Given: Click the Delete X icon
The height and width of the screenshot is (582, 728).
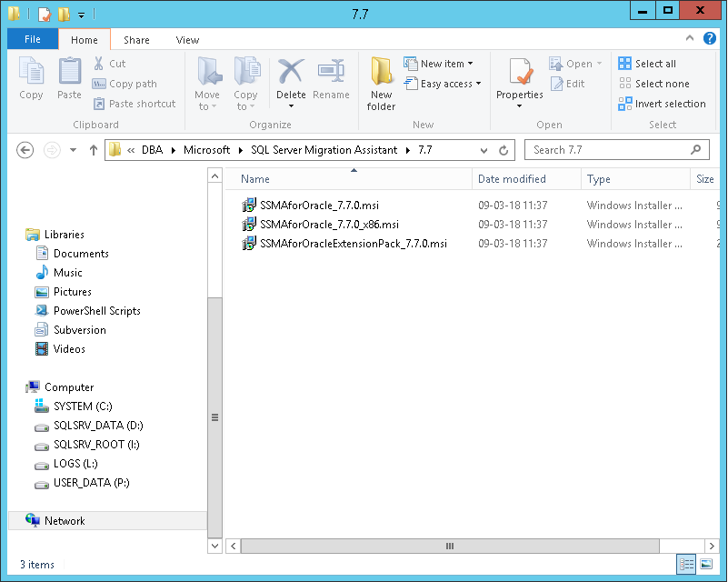Looking at the screenshot, I should [291, 71].
